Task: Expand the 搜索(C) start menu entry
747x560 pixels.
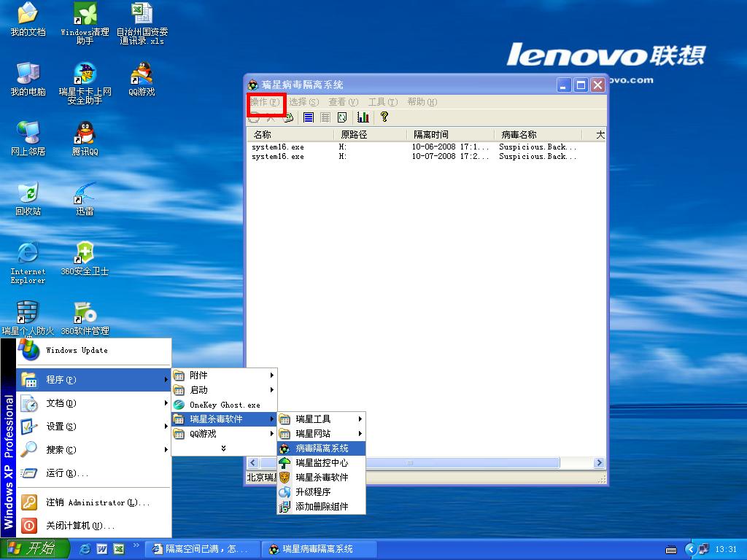Action: point(93,449)
